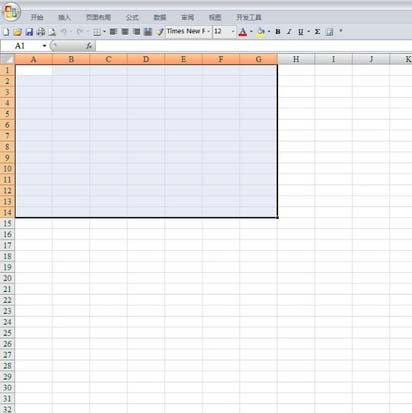Image resolution: width=412 pixels, height=413 pixels.
Task: Expand the Borders style dropdown arrow
Action: click(x=104, y=32)
